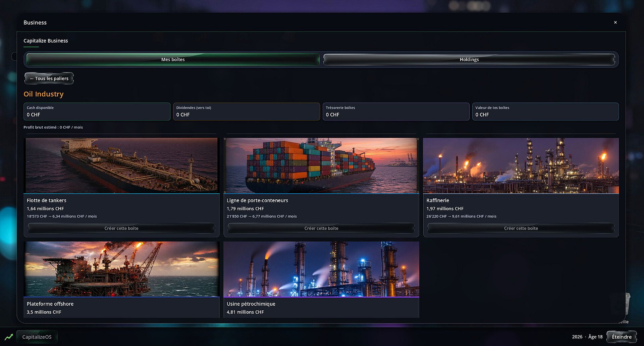Select the Mes boîtes tab
This screenshot has height=346, width=644.
(173, 59)
